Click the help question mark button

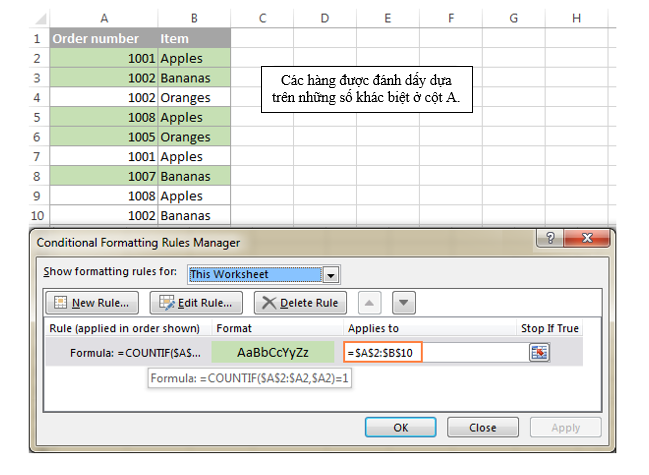[x=548, y=241]
